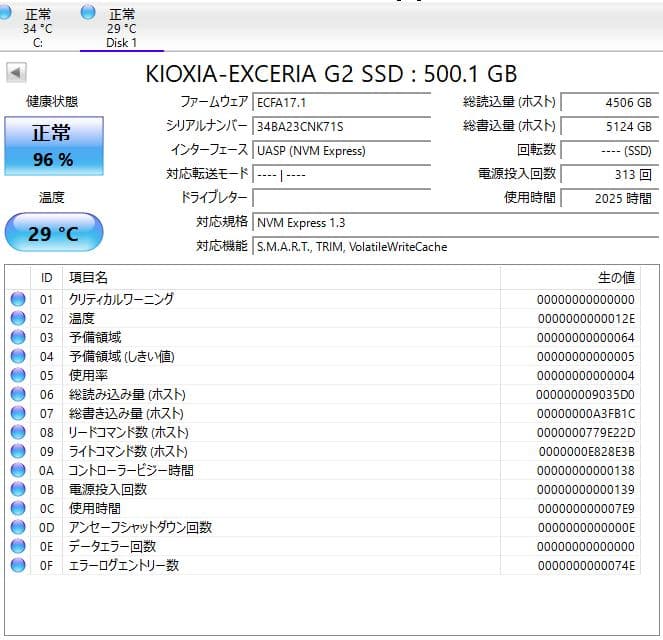The image size is (663, 640).
Task: Click the blue status icon for row 01
Action: coord(18,299)
